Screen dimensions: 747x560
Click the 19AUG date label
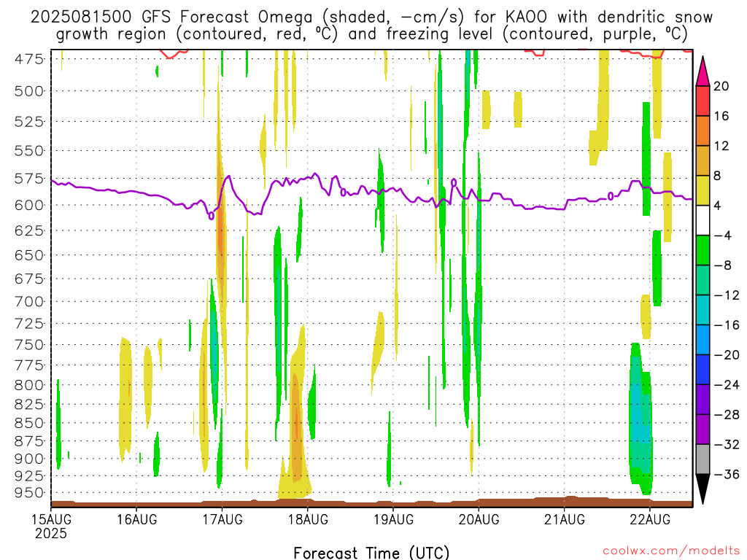click(x=393, y=519)
